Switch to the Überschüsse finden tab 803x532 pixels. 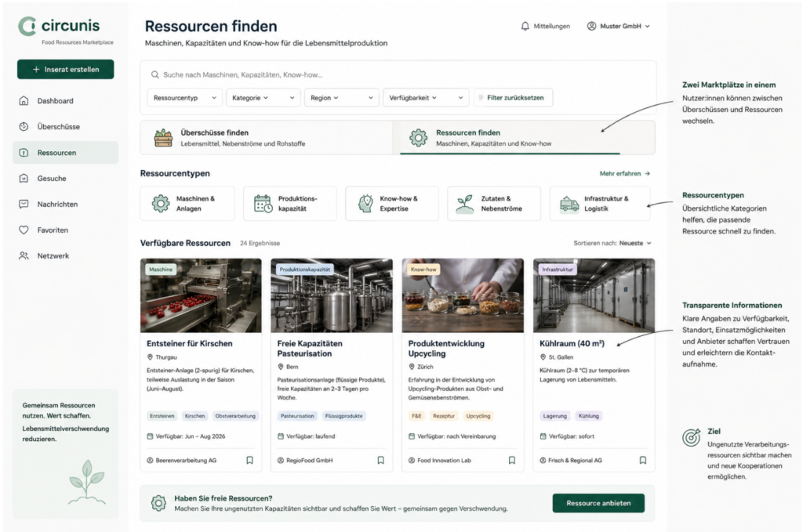click(x=267, y=138)
